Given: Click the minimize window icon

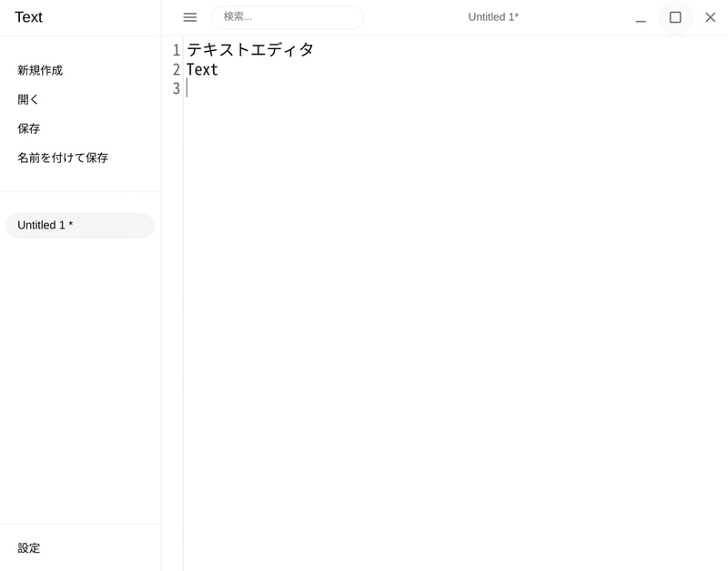Looking at the screenshot, I should pos(639,16).
